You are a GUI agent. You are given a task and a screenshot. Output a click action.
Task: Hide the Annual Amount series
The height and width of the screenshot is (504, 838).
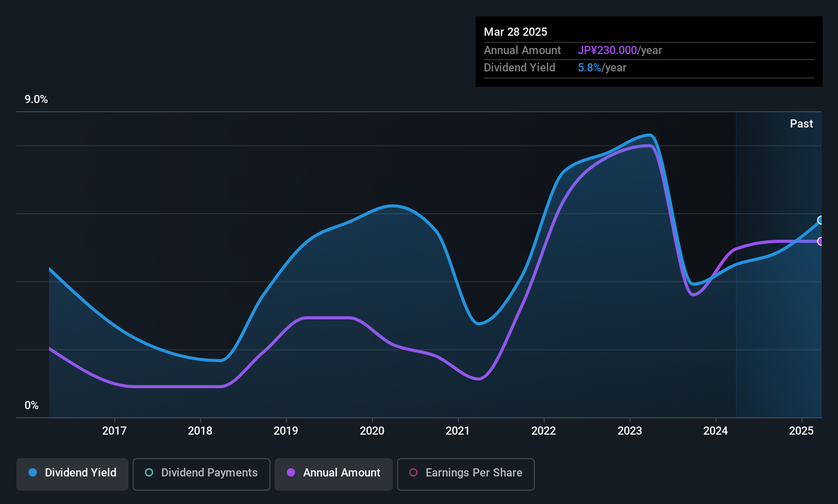pos(333,474)
